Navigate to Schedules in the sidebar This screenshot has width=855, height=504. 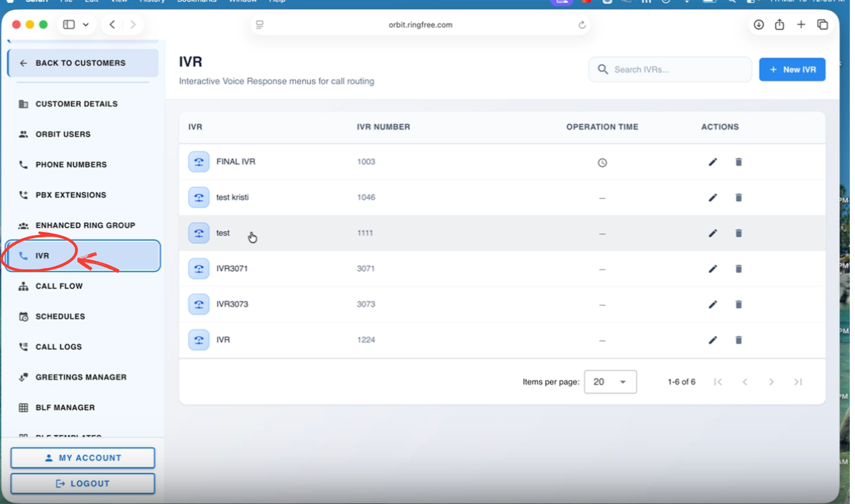tap(60, 316)
